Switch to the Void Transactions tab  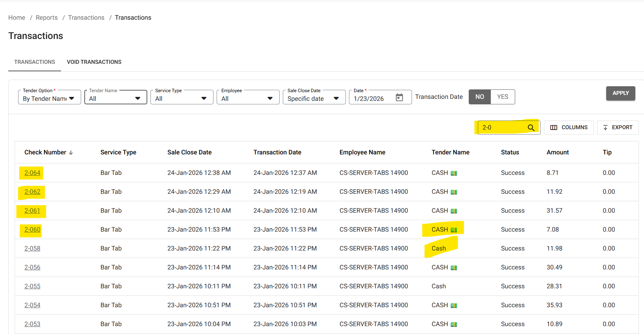coord(94,62)
